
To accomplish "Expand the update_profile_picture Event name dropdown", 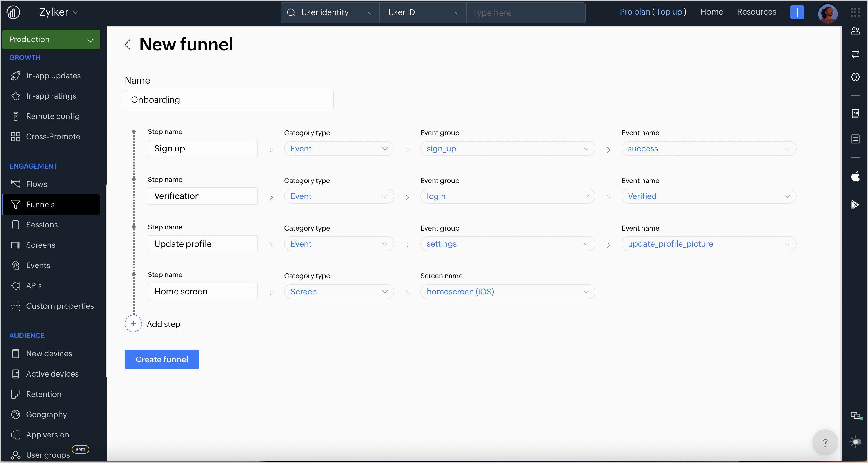I will [x=709, y=244].
